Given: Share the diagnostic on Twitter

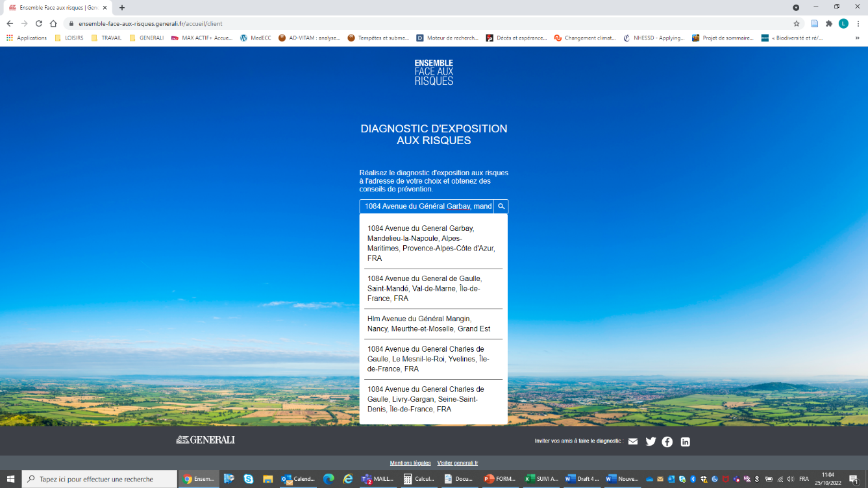Looking at the screenshot, I should [x=651, y=442].
